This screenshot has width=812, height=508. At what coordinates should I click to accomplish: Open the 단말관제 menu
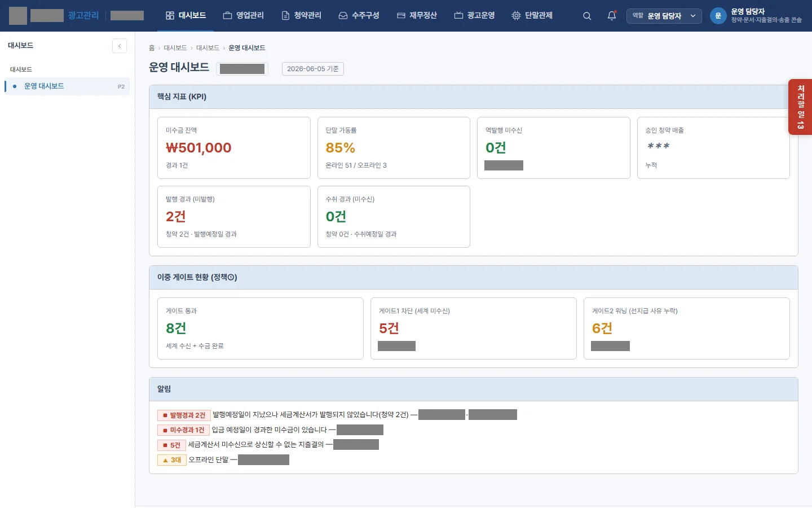click(532, 15)
